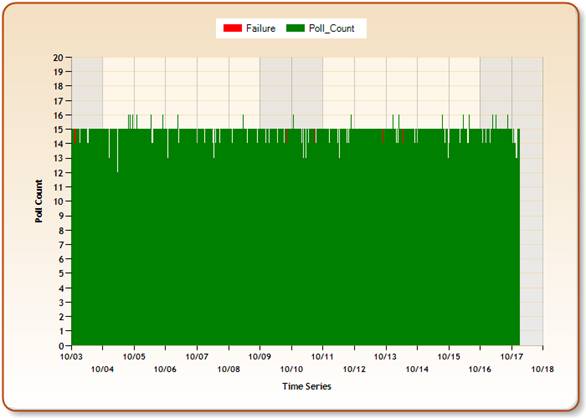The width and height of the screenshot is (586, 418).
Task: Click the 10/12 date label below axis
Action: [x=354, y=369]
